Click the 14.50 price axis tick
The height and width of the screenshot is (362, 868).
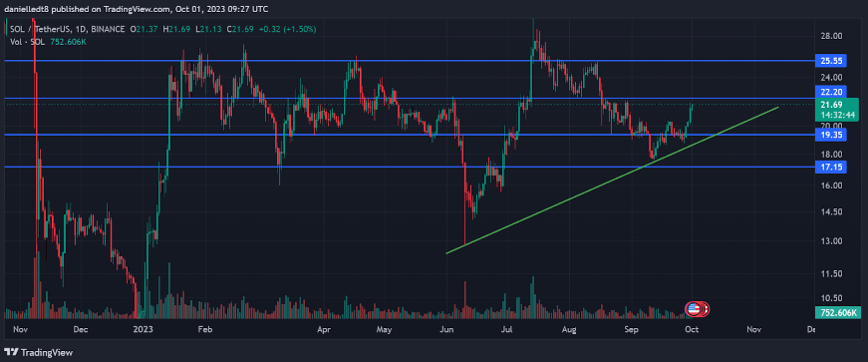832,211
